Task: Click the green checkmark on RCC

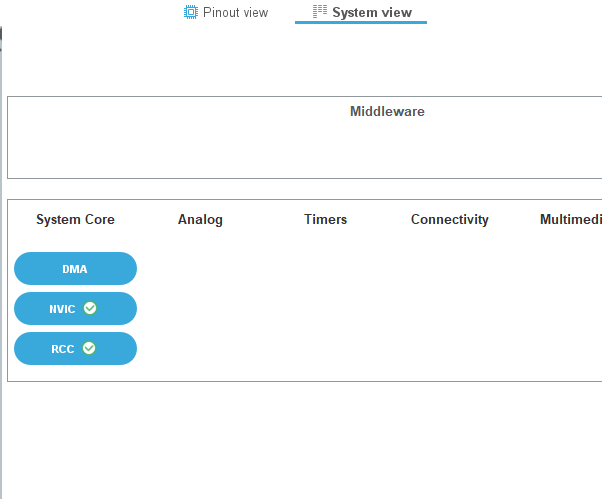Action: pyautogui.click(x=89, y=348)
